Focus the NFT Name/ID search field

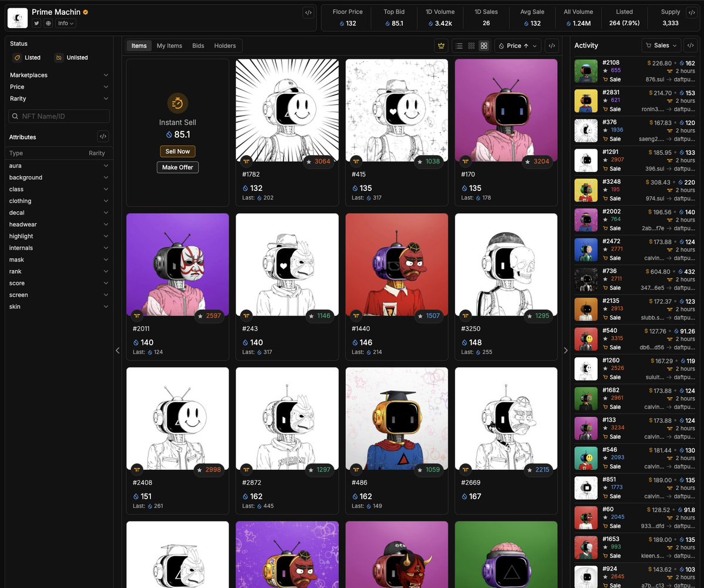click(59, 116)
